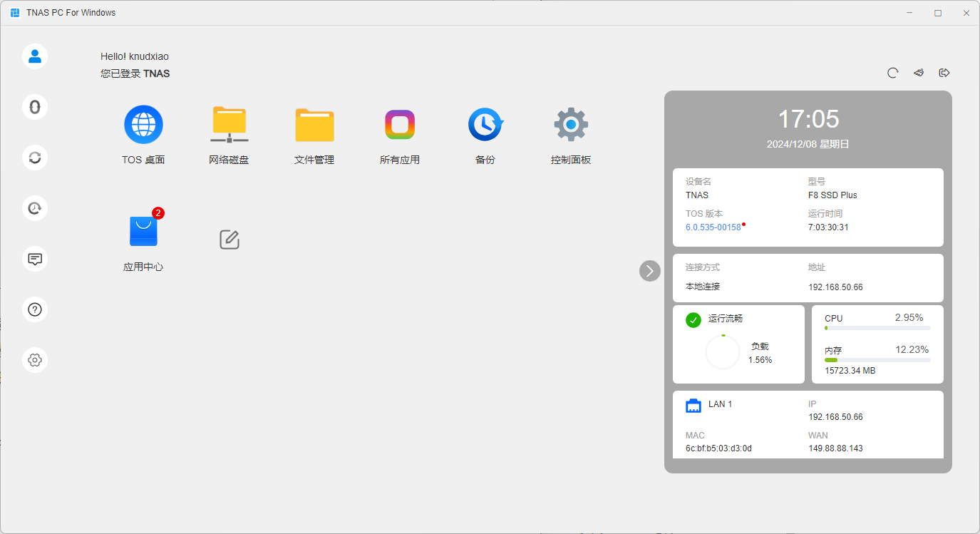The height and width of the screenshot is (534, 980).
Task: Open 应用中心 shopping bag icon
Action: (143, 232)
